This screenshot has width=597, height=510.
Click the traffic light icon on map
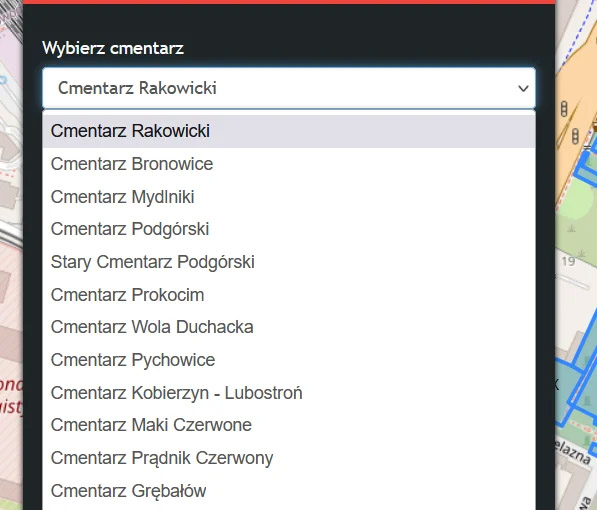(564, 109)
